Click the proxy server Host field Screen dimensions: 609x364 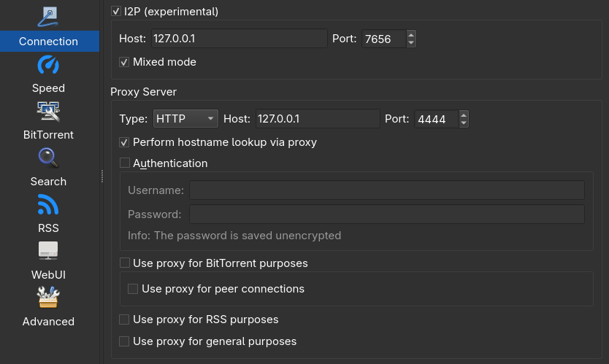pos(317,119)
